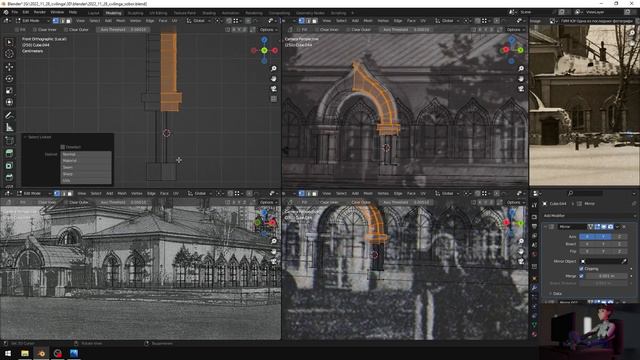Open Blender icon in Windows taskbar
Image resolution: width=640 pixels, height=360 pixels.
click(41, 353)
